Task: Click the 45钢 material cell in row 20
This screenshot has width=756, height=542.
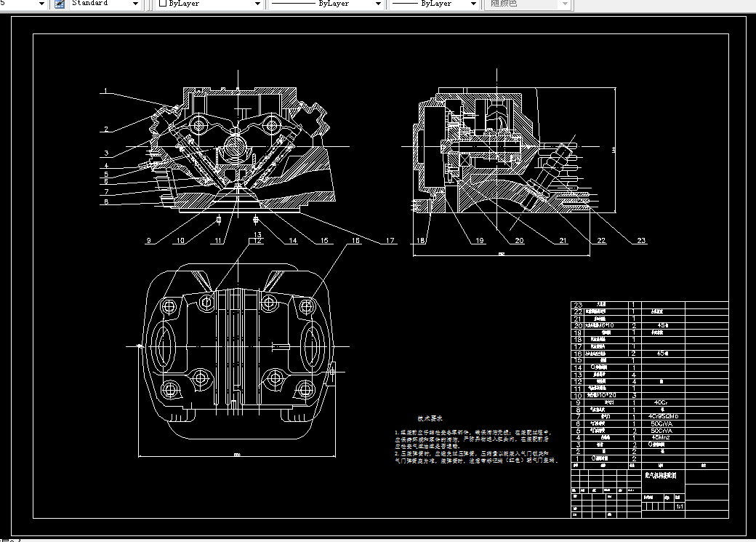Action: coord(662,325)
